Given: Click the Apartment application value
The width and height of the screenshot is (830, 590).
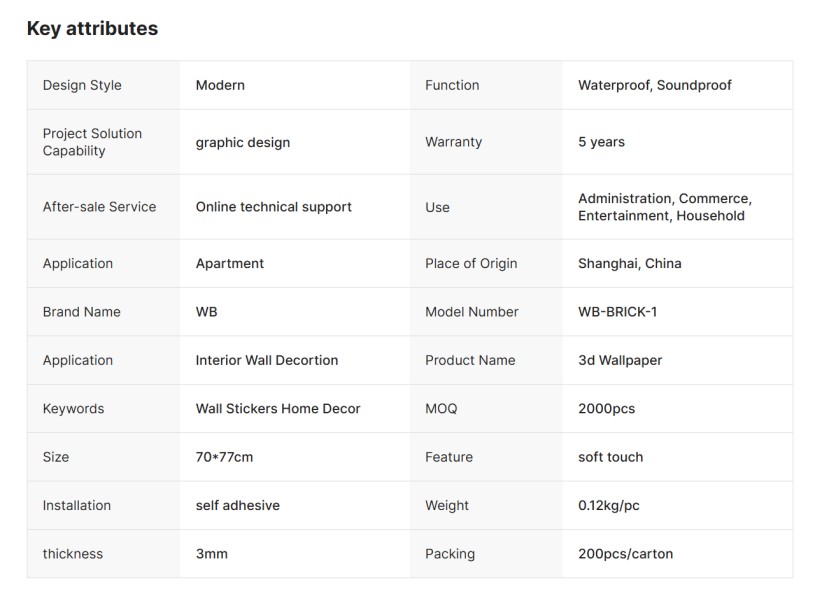Looking at the screenshot, I should pos(230,264).
